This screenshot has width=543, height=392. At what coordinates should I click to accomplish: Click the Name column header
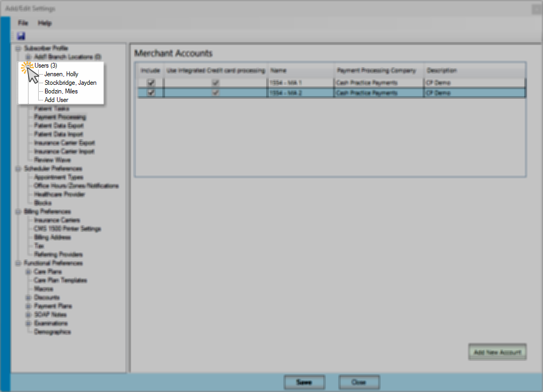tap(301, 70)
